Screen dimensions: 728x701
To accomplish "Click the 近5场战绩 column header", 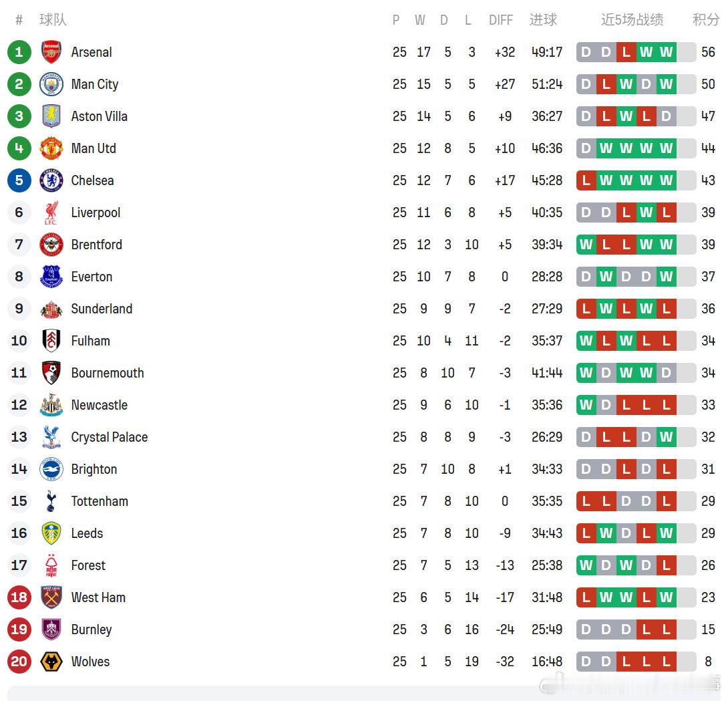I will click(x=632, y=19).
